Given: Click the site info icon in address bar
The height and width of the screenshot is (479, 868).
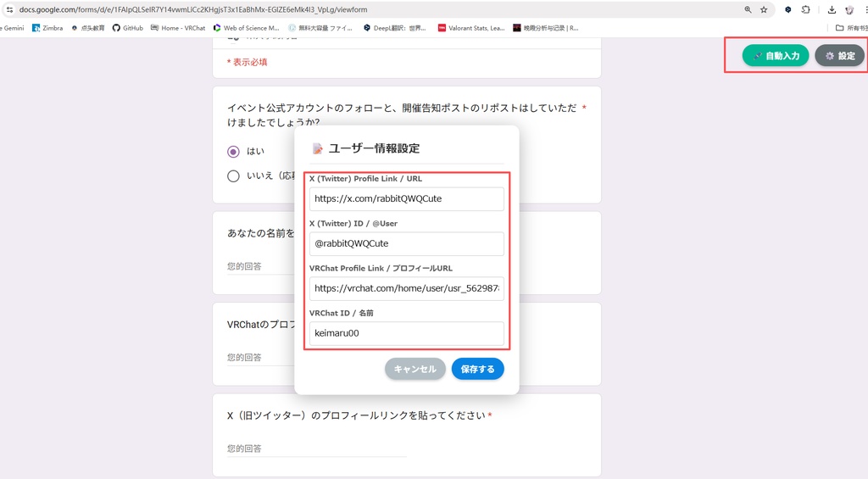Looking at the screenshot, I should [x=9, y=9].
